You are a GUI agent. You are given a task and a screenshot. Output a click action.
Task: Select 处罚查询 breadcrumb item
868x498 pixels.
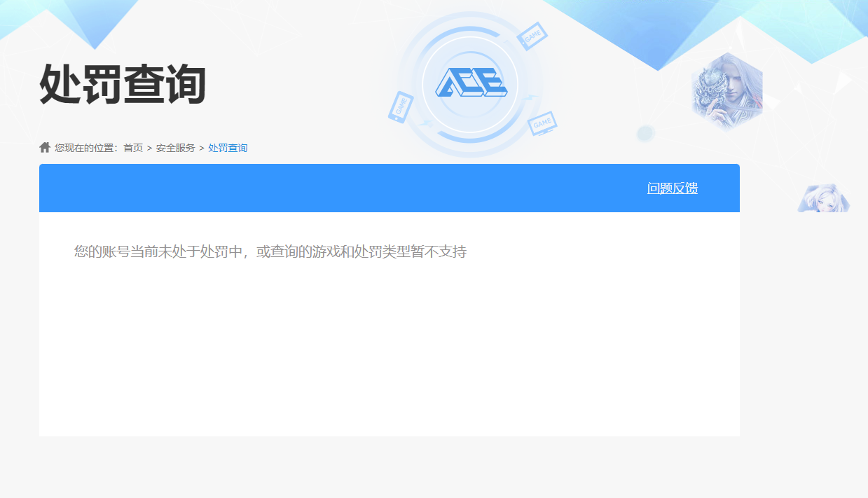pos(228,148)
